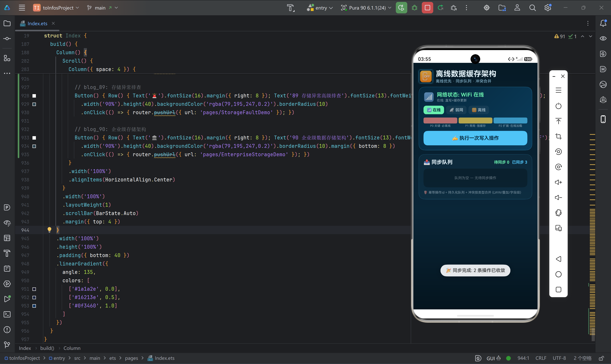The width and height of the screenshot is (611, 364).
Task: Toggle read-only lock icon in status bar
Action: point(601,358)
